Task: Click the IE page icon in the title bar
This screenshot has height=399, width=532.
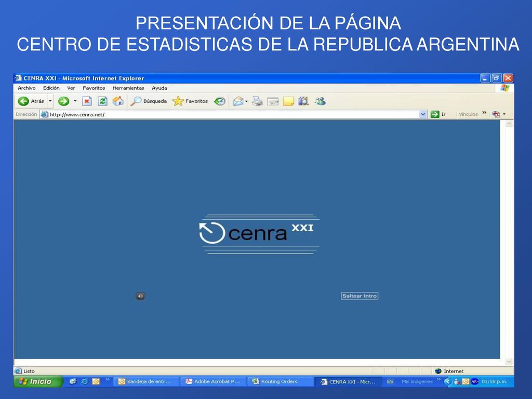Action: coord(19,78)
